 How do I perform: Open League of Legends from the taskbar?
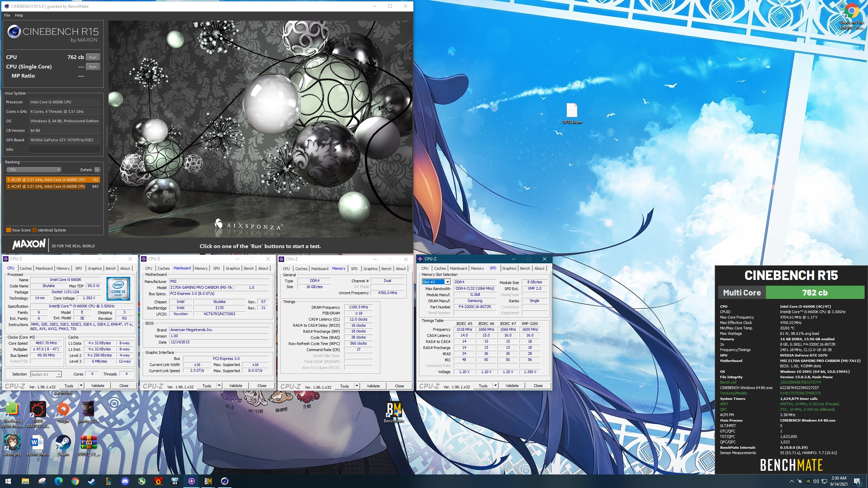108,481
